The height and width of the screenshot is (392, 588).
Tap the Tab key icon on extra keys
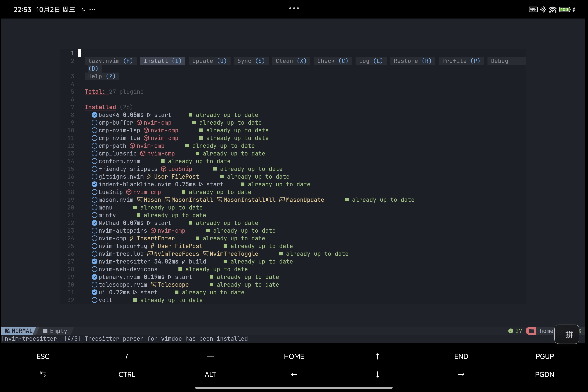coord(43,374)
